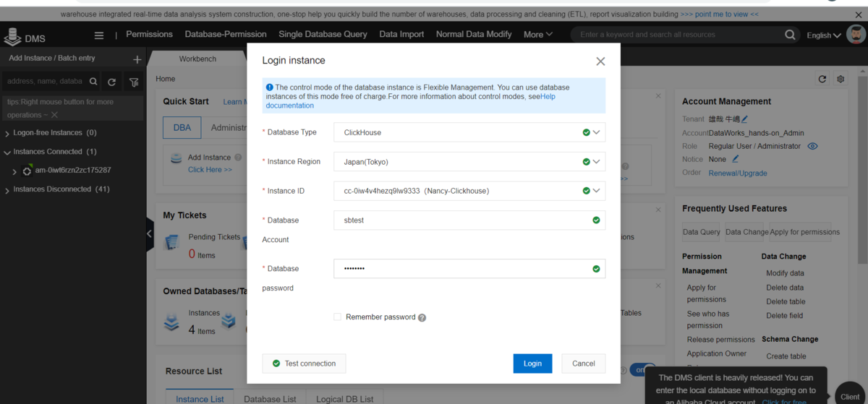
Task: Open the Data Import menu
Action: click(401, 34)
